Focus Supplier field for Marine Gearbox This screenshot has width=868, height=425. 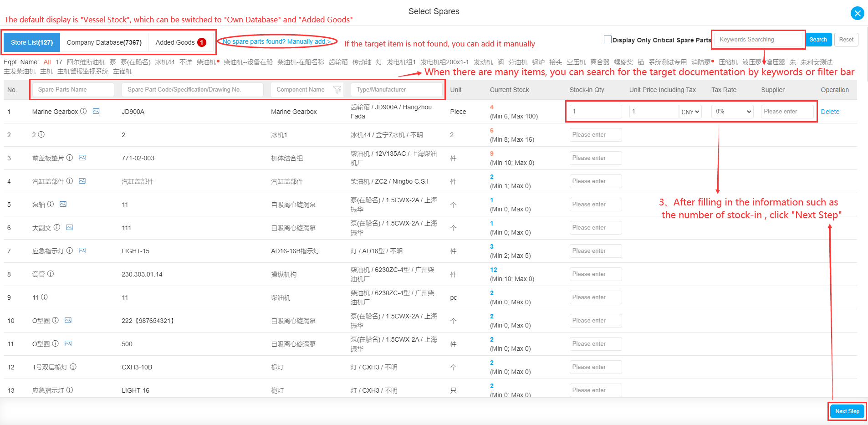787,112
